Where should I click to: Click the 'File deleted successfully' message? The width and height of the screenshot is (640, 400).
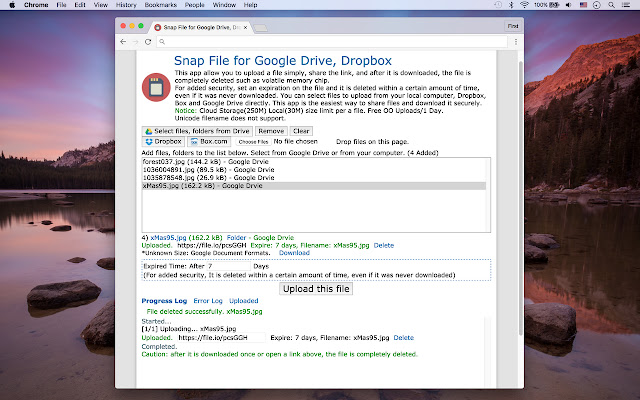point(204,311)
